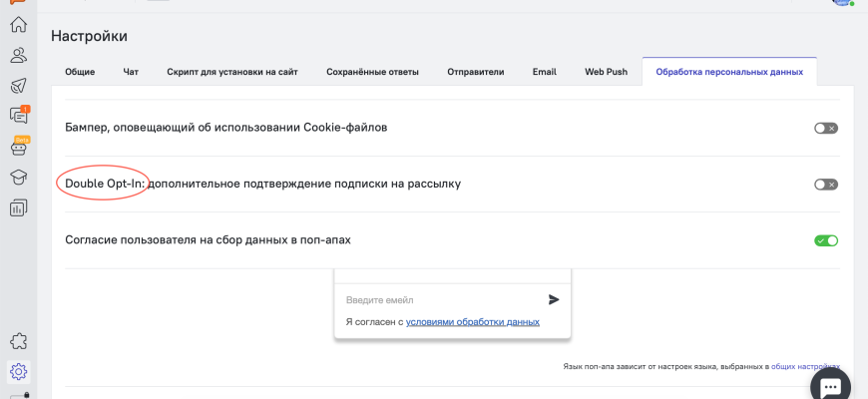Open conversations icon with notification badge

pos(18,116)
